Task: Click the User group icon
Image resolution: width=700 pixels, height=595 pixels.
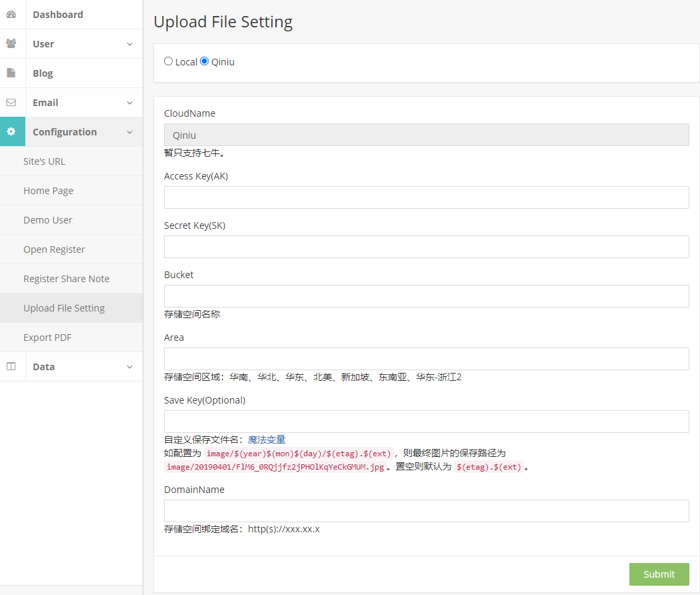Action: click(x=11, y=43)
